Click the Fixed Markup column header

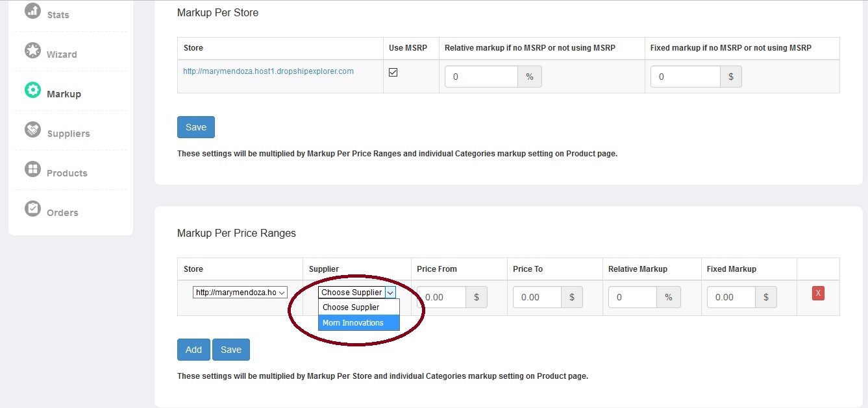732,269
